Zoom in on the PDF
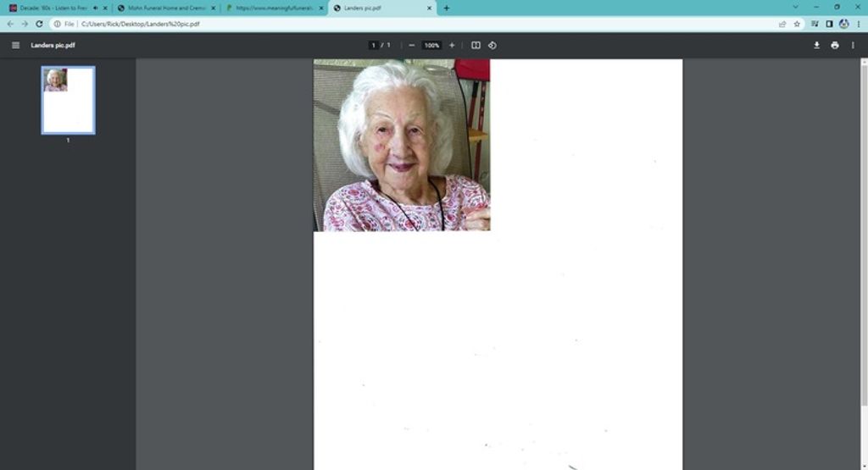The width and height of the screenshot is (868, 470). point(452,46)
